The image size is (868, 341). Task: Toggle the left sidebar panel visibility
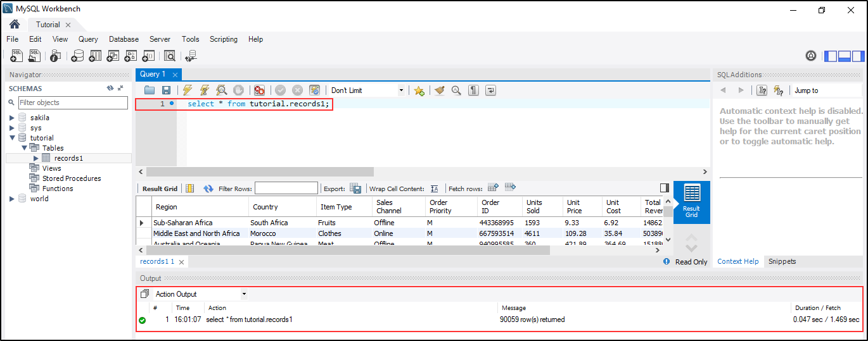pyautogui.click(x=831, y=56)
